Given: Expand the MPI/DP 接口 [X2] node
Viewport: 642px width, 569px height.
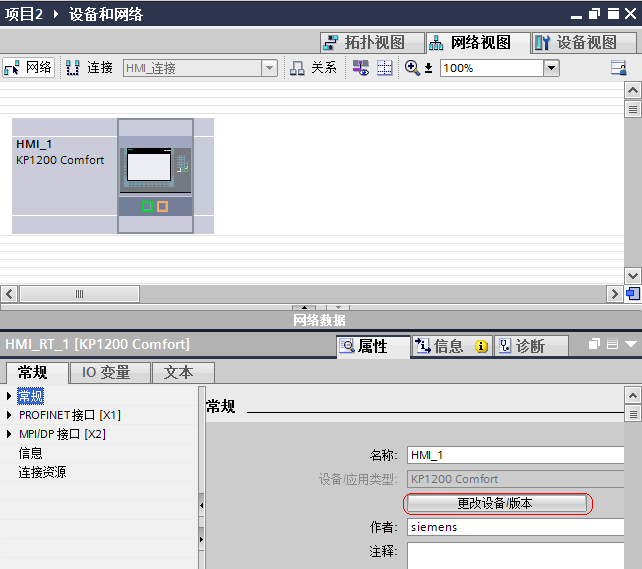Looking at the screenshot, I should [9, 434].
